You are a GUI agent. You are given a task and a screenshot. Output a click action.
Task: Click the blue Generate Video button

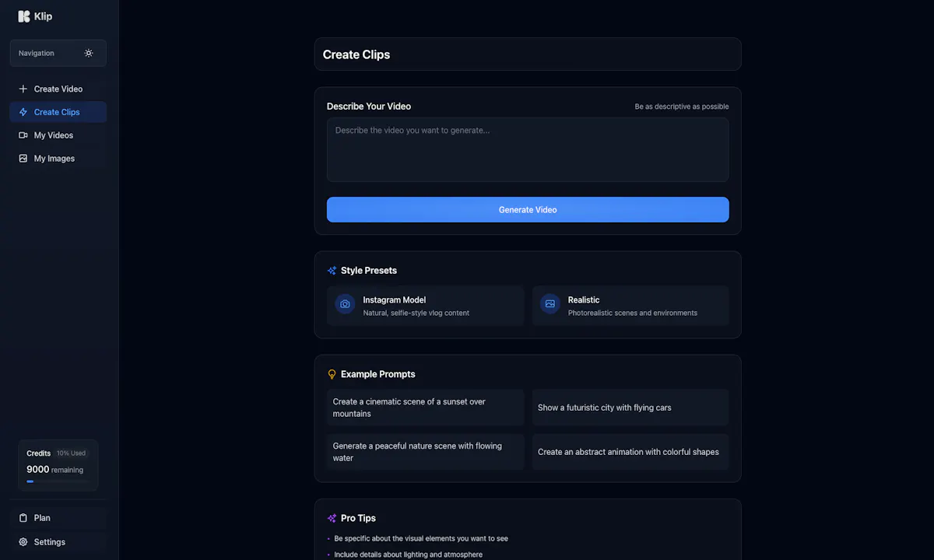point(528,210)
